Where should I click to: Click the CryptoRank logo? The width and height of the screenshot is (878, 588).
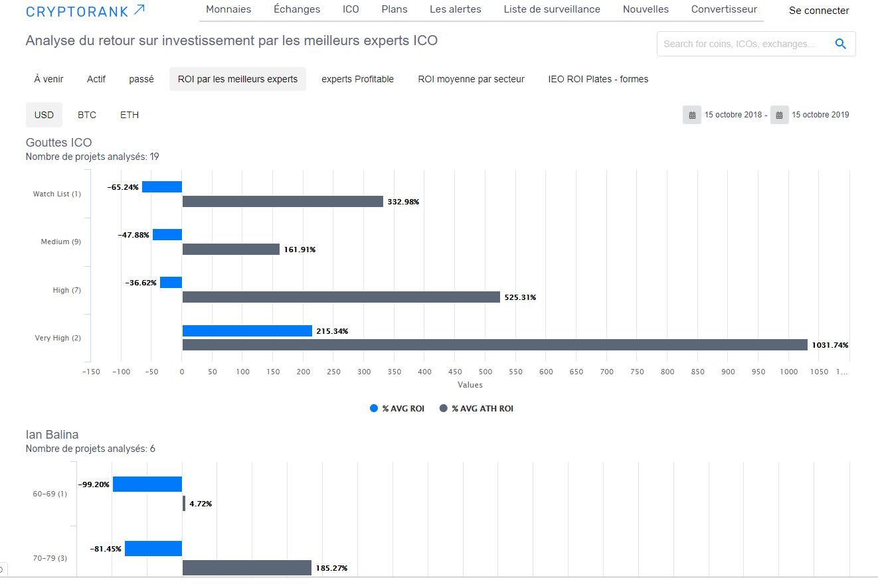click(85, 10)
